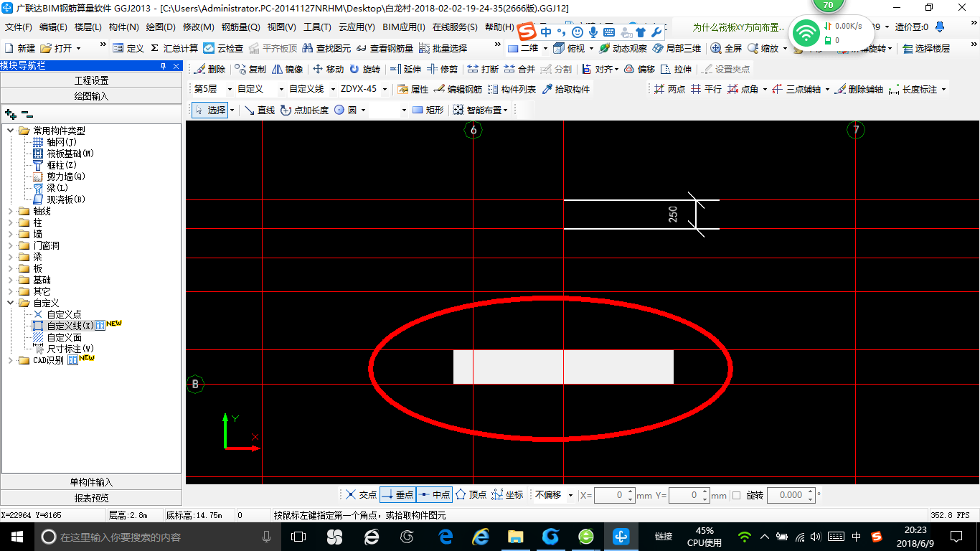Screen dimensions: 980x551
Task: Select the 镜像 mirror tool
Action: (287, 70)
